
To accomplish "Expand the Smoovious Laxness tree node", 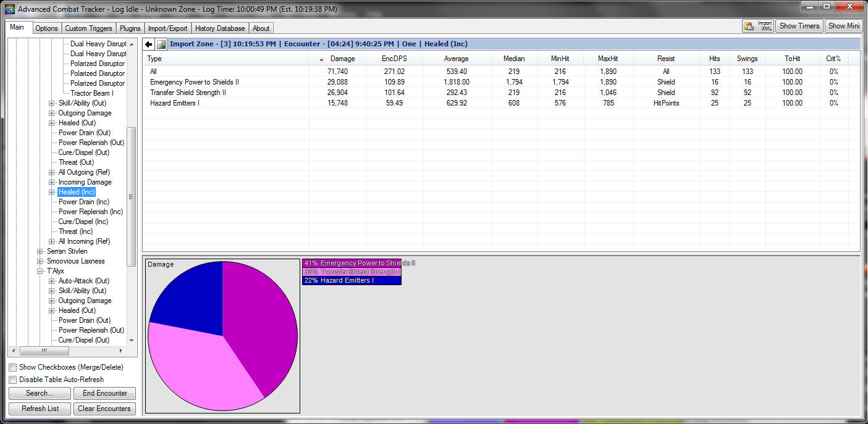I will coord(40,261).
